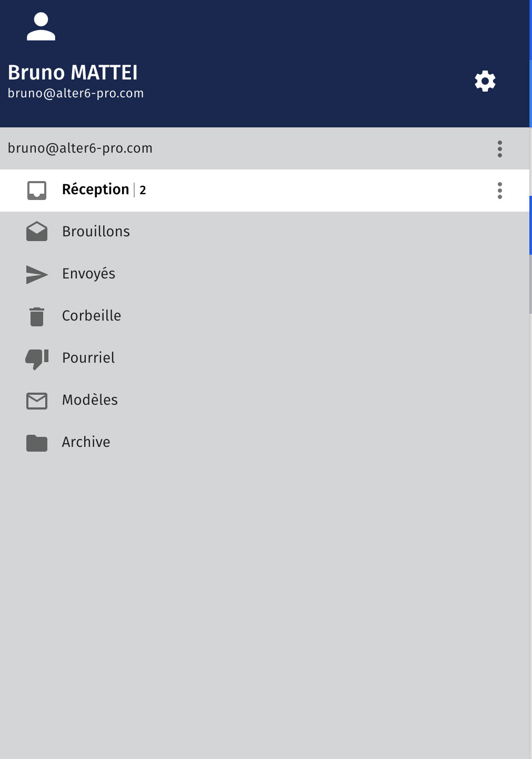Open account options menu for bruno@alter6-pro.com
The height and width of the screenshot is (759, 532).
pyautogui.click(x=500, y=149)
